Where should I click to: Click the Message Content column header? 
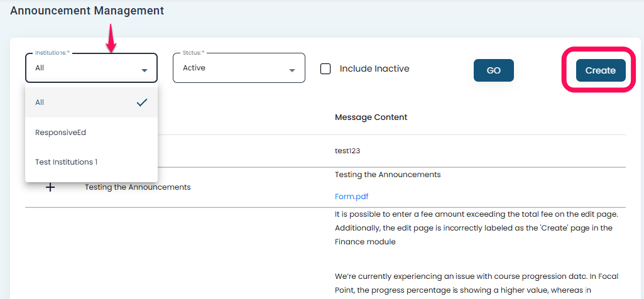[371, 117]
